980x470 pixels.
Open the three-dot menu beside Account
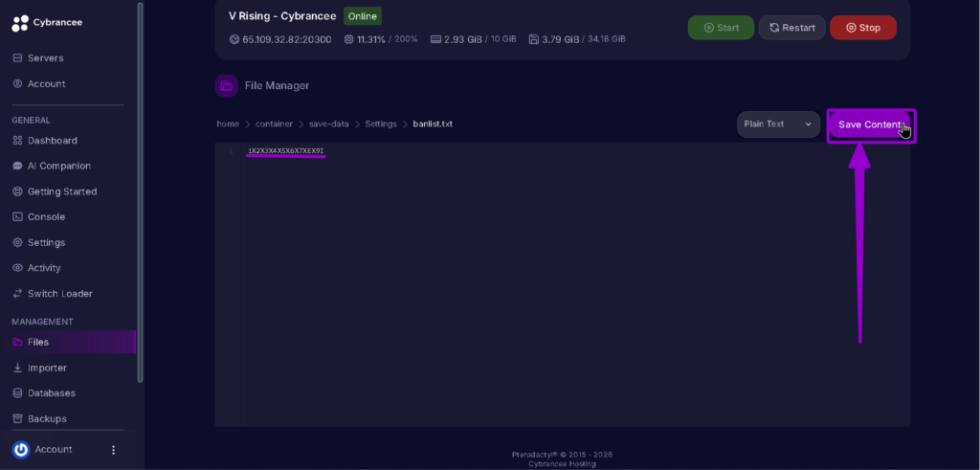point(113,449)
